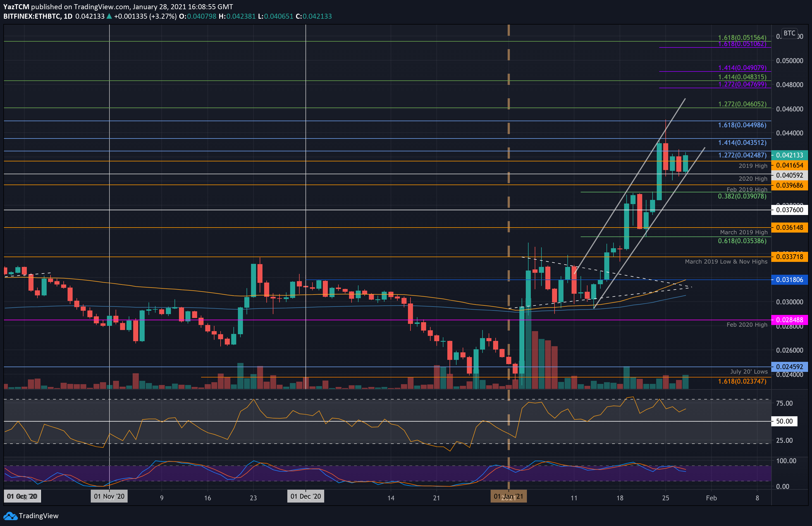Click the 0.030000 price axis label
The width and height of the screenshot is (812, 526).
point(789,302)
